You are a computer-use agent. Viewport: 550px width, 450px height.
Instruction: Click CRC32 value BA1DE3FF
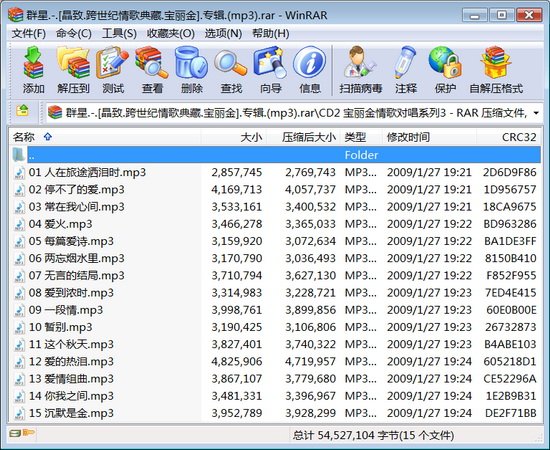coord(510,241)
